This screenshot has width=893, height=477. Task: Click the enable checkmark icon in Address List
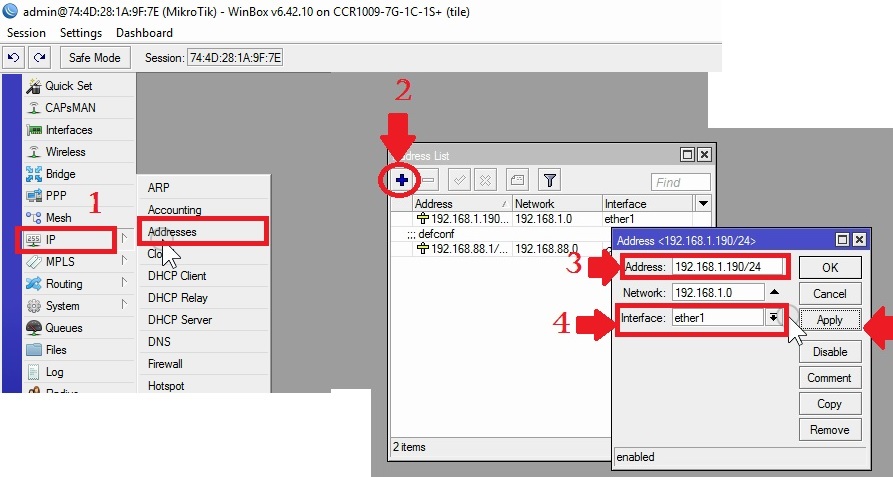pyautogui.click(x=459, y=180)
